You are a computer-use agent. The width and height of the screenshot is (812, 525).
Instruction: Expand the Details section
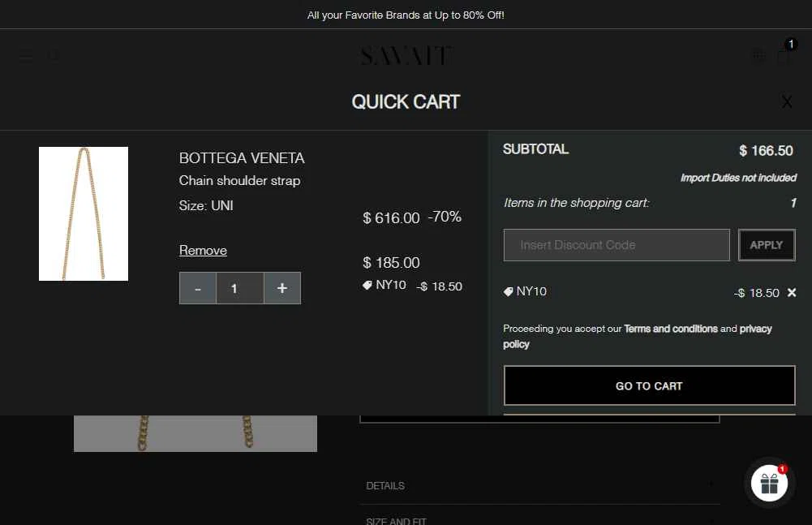click(539, 485)
